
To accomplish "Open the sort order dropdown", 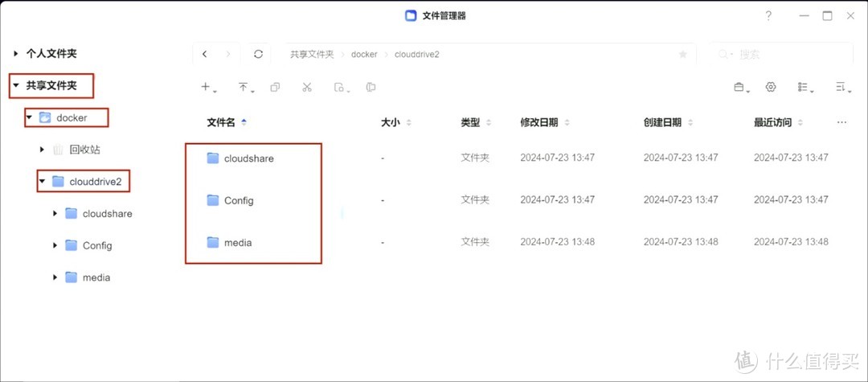I will [843, 88].
